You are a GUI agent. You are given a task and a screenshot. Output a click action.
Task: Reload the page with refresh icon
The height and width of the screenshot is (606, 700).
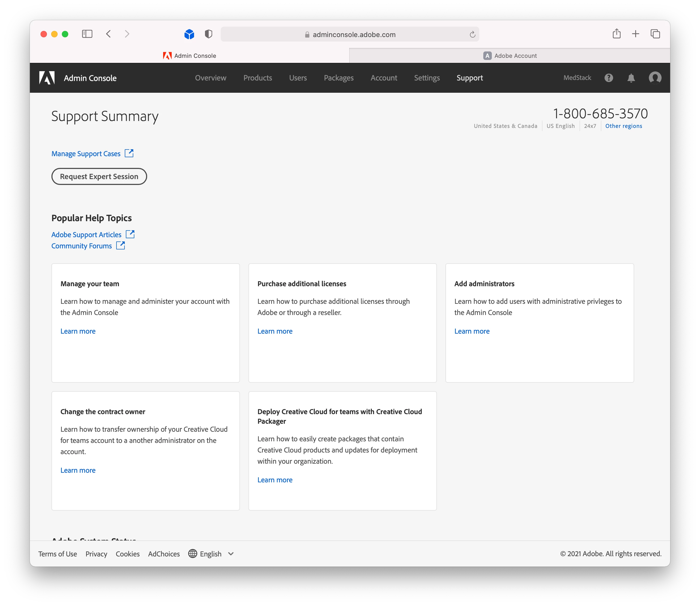tap(472, 34)
